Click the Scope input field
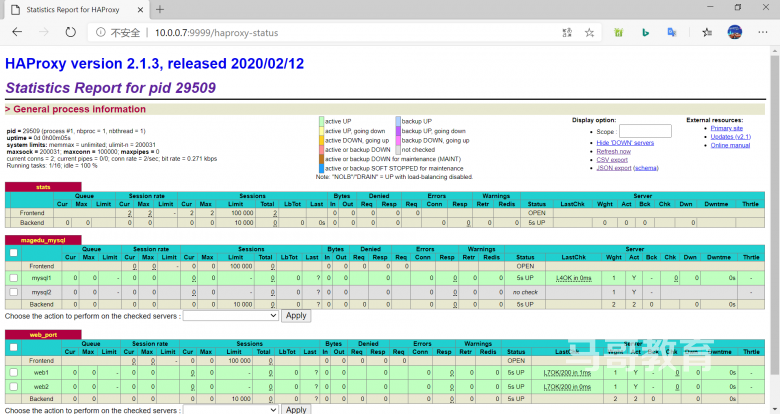Screen dimensions: 780x414 (x=645, y=131)
